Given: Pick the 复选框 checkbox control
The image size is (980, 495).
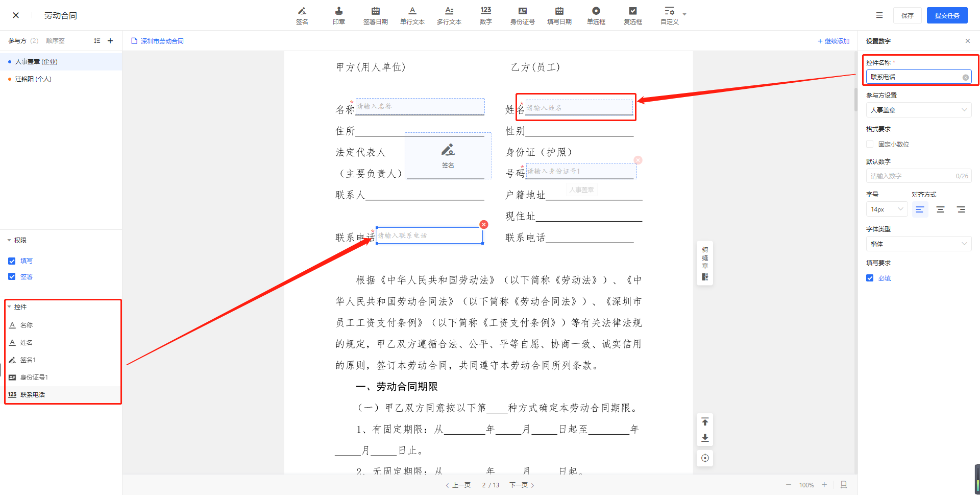Looking at the screenshot, I should coord(632,15).
